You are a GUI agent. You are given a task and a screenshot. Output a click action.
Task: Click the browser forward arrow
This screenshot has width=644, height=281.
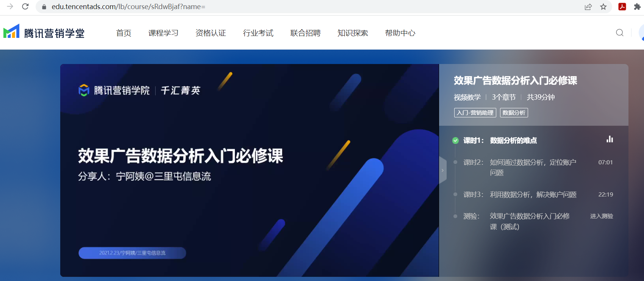pos(10,6)
